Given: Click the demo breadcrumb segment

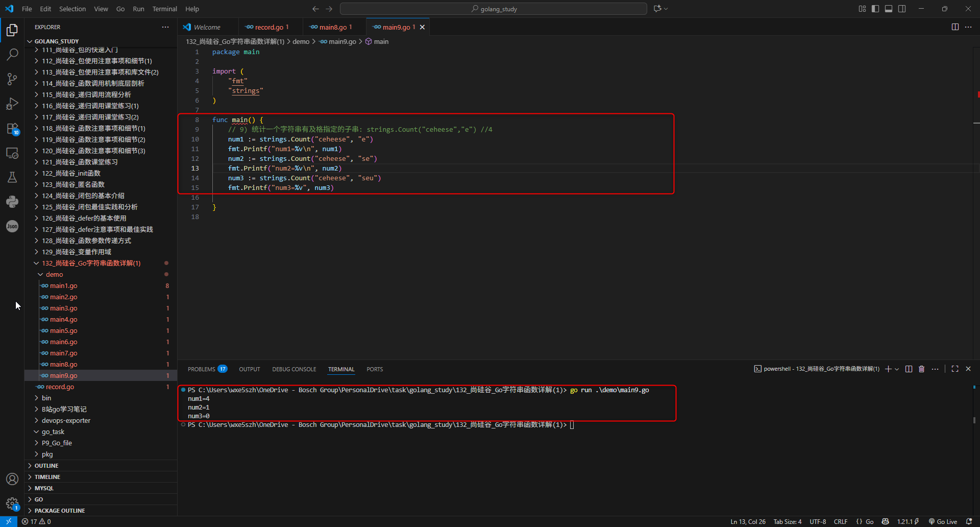Looking at the screenshot, I should point(301,41).
